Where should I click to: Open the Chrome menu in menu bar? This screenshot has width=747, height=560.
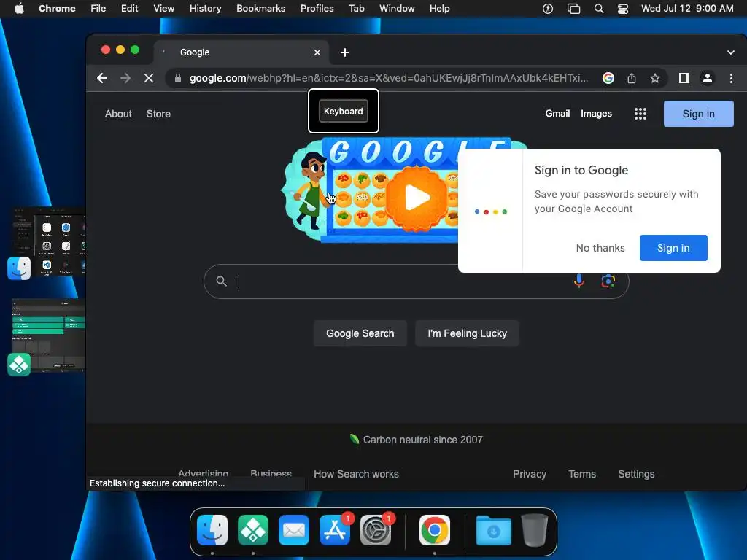click(57, 9)
